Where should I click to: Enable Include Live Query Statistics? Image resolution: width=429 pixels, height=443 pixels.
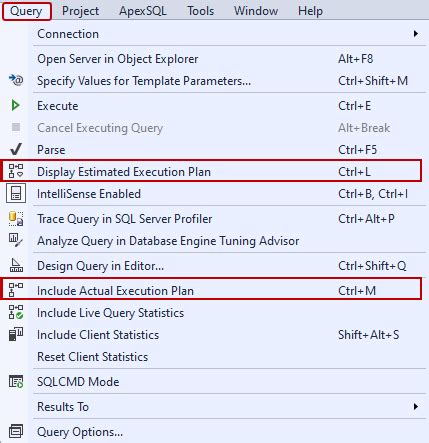[213, 313]
